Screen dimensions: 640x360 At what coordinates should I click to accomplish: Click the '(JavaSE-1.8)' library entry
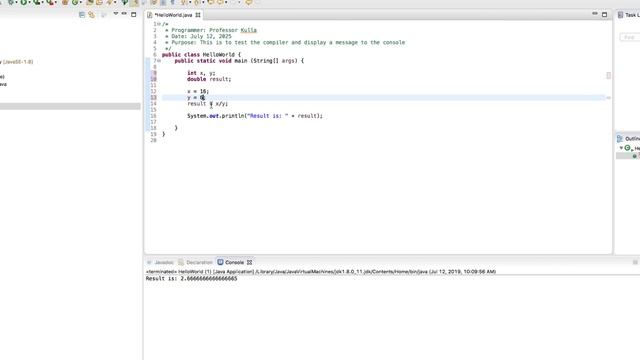(18, 62)
